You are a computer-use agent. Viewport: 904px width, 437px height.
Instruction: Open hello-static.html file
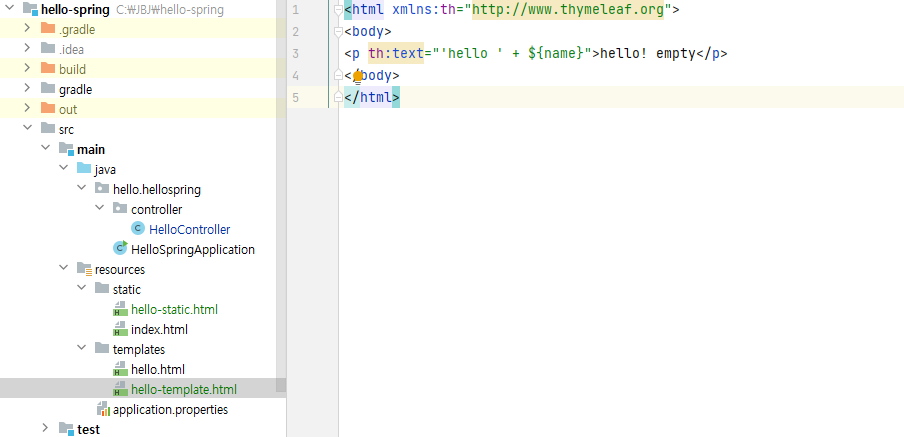click(x=174, y=310)
